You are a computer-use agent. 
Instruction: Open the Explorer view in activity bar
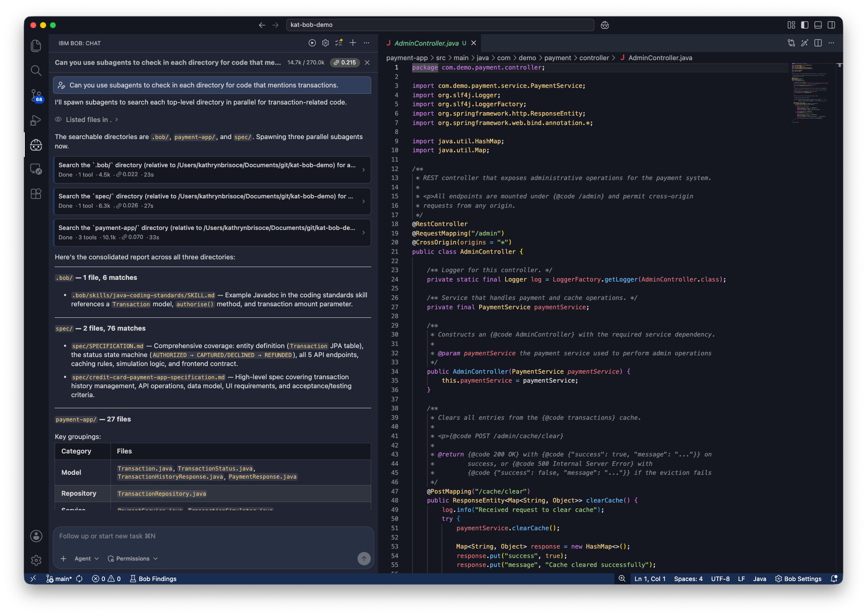(36, 46)
